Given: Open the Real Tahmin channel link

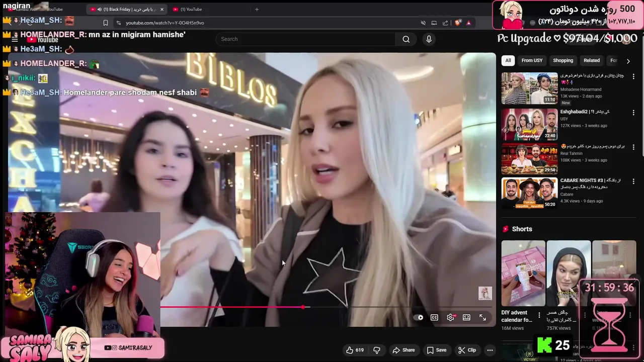Looking at the screenshot, I should [x=572, y=153].
